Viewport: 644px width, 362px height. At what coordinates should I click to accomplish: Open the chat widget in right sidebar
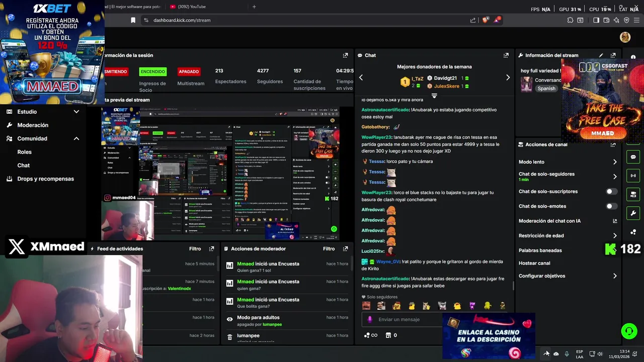coord(633,157)
